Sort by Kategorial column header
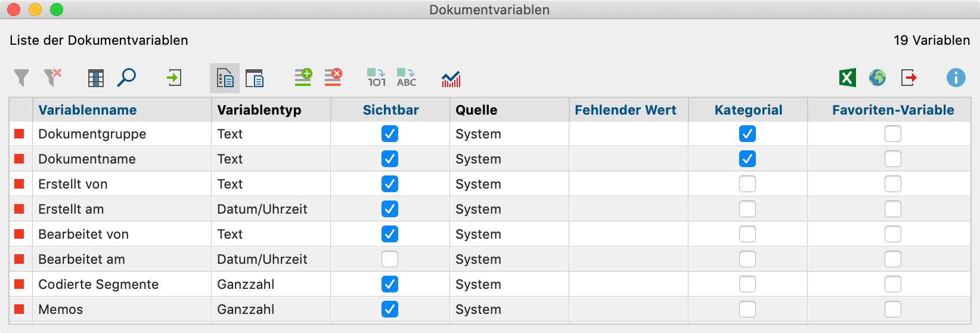 pos(748,110)
